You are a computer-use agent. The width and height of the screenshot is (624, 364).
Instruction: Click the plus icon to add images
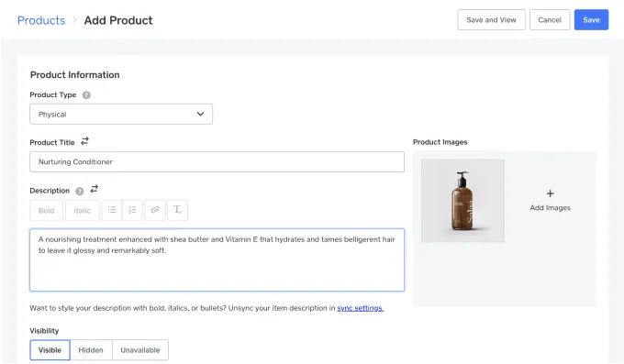pyautogui.click(x=550, y=193)
